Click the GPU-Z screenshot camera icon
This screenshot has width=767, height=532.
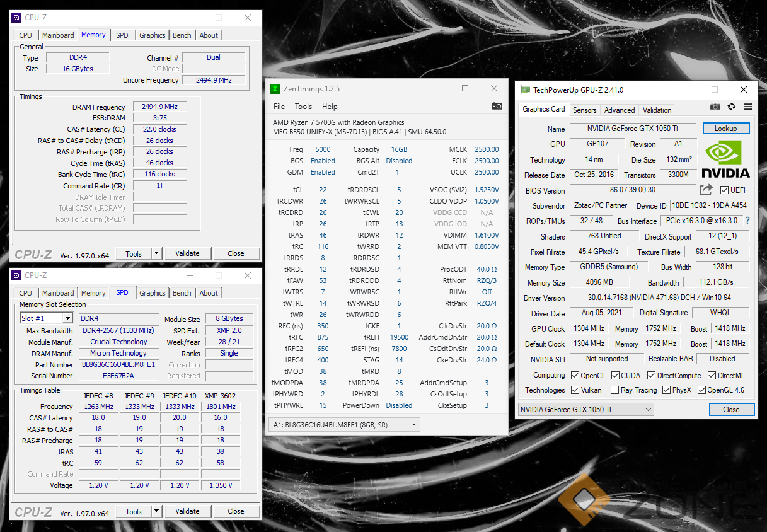[715, 107]
